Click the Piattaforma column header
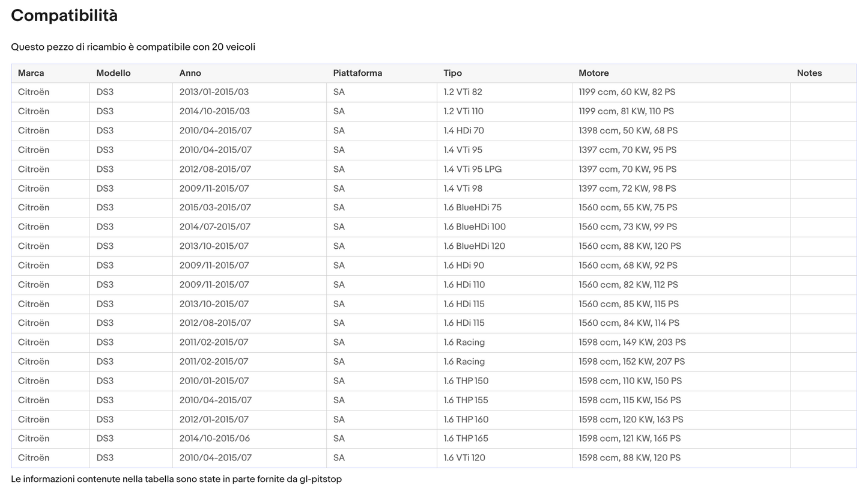868x494 pixels. point(357,73)
